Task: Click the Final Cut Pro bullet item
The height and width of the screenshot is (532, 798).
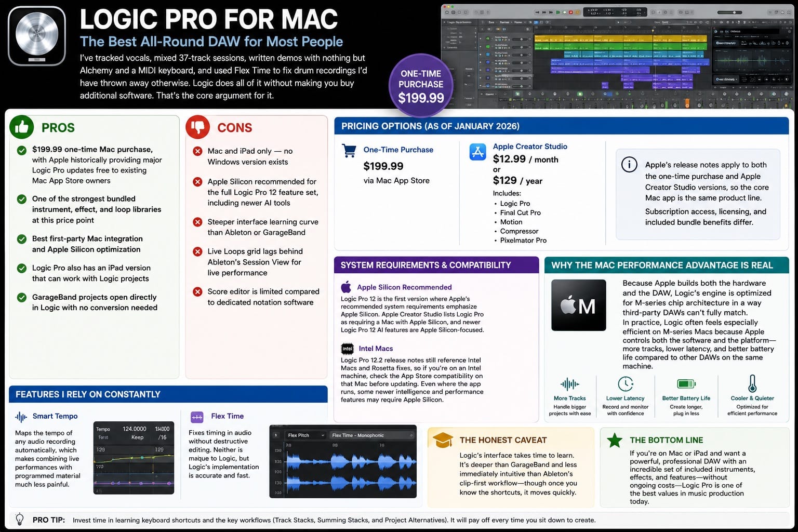Action: coord(520,212)
